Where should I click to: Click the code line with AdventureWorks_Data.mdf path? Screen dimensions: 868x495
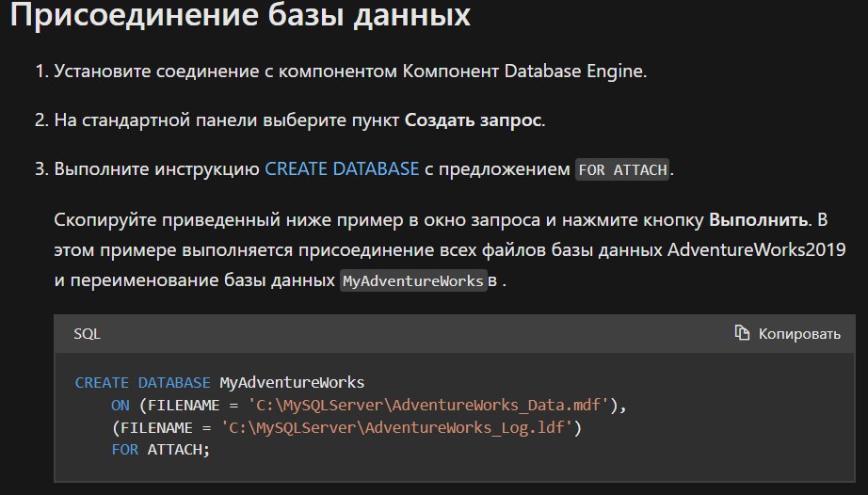point(369,406)
